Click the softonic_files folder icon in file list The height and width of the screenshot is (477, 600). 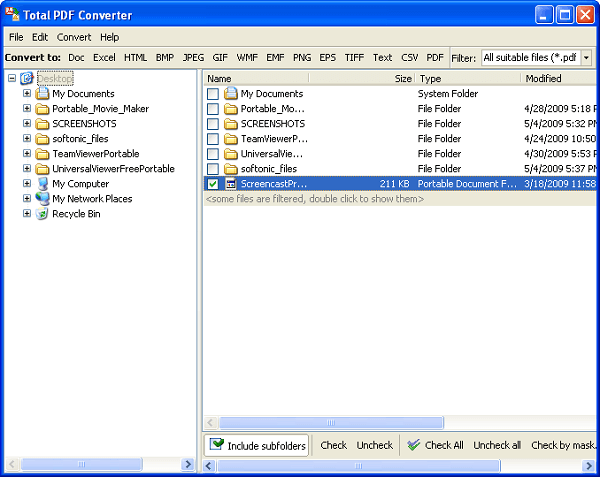[x=231, y=169]
